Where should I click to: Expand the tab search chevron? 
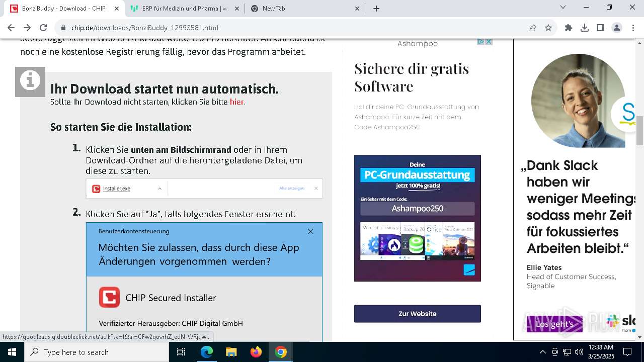563,7
